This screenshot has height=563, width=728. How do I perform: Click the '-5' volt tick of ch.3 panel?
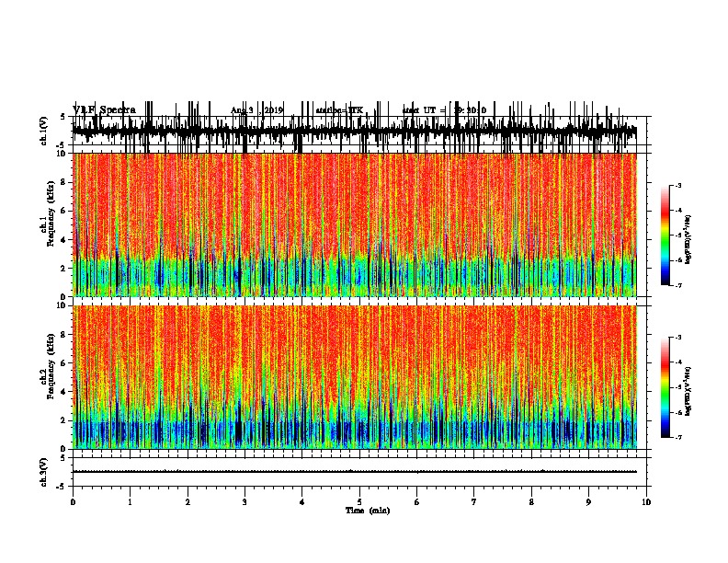pyautogui.click(x=62, y=487)
